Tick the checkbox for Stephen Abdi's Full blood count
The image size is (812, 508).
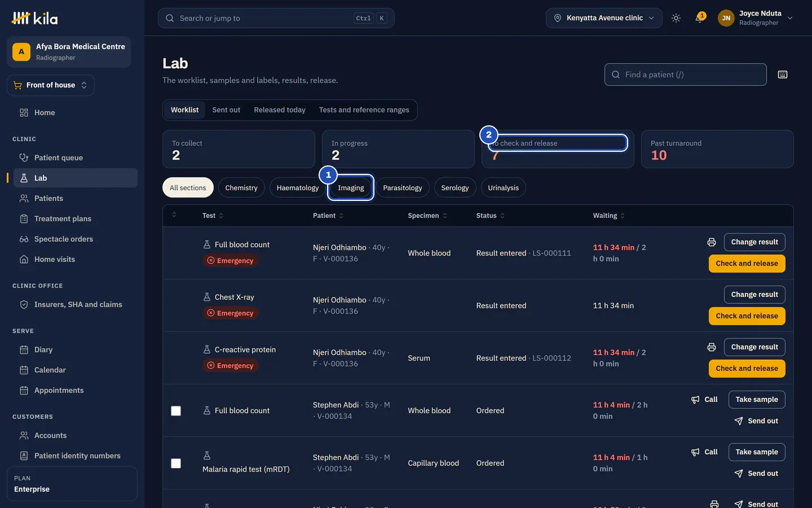(176, 411)
